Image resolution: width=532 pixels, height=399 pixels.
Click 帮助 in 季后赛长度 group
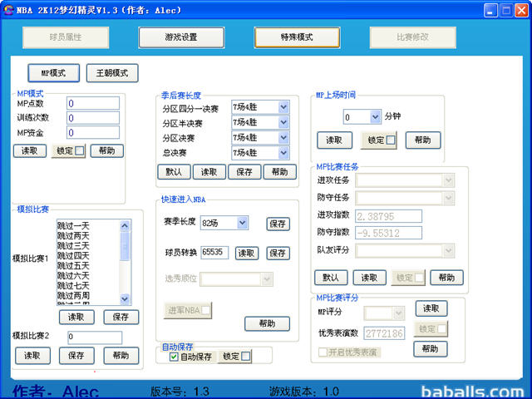(280, 172)
